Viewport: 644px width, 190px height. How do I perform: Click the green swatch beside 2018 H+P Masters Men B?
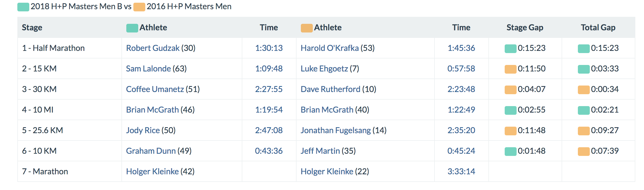point(23,7)
